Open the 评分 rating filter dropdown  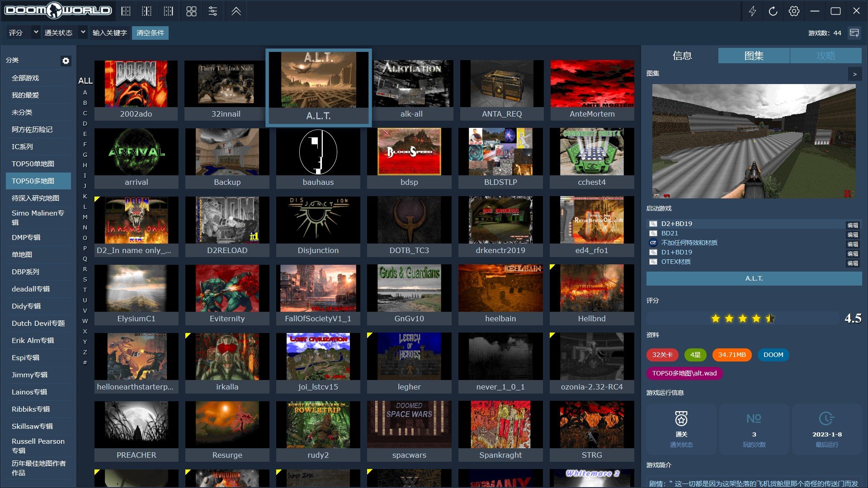tap(24, 33)
